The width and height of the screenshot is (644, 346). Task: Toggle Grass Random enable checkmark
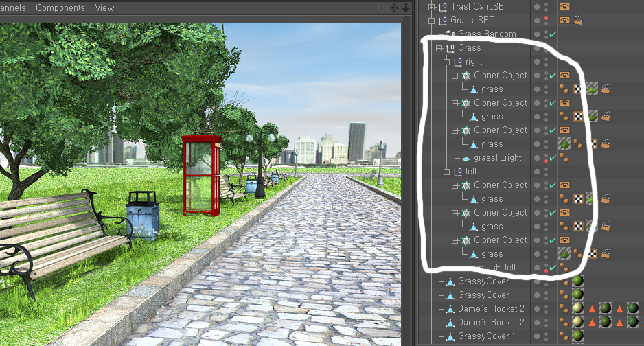553,34
